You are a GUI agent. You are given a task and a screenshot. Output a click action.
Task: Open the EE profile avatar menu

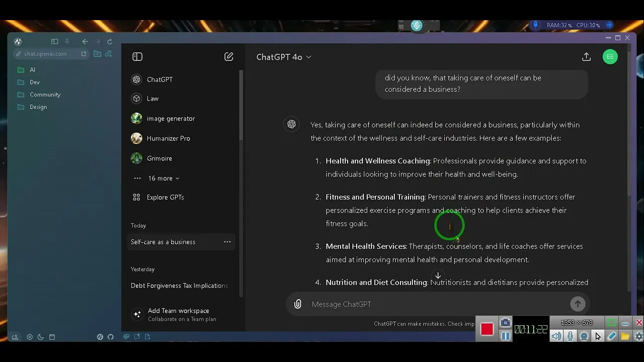610,57
